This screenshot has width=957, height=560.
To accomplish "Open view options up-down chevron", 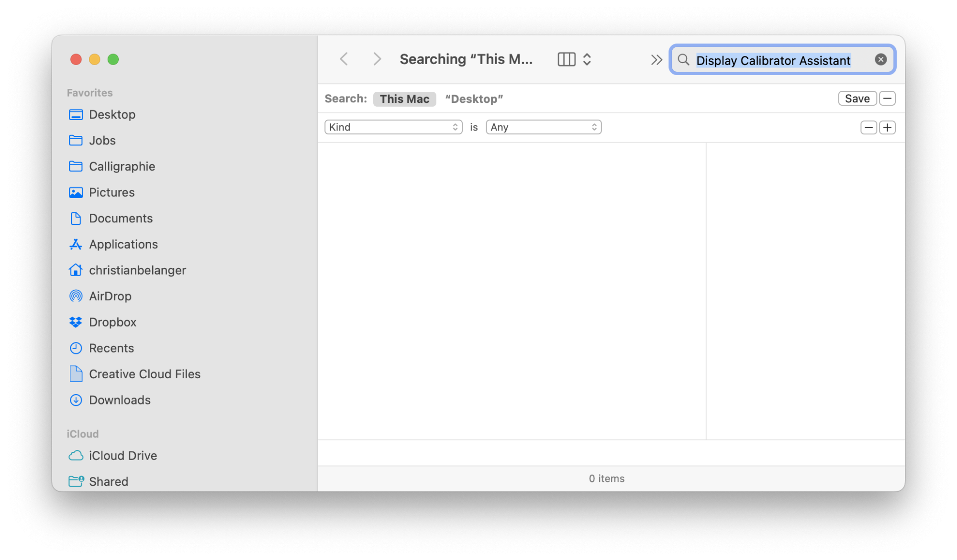I will coord(587,59).
